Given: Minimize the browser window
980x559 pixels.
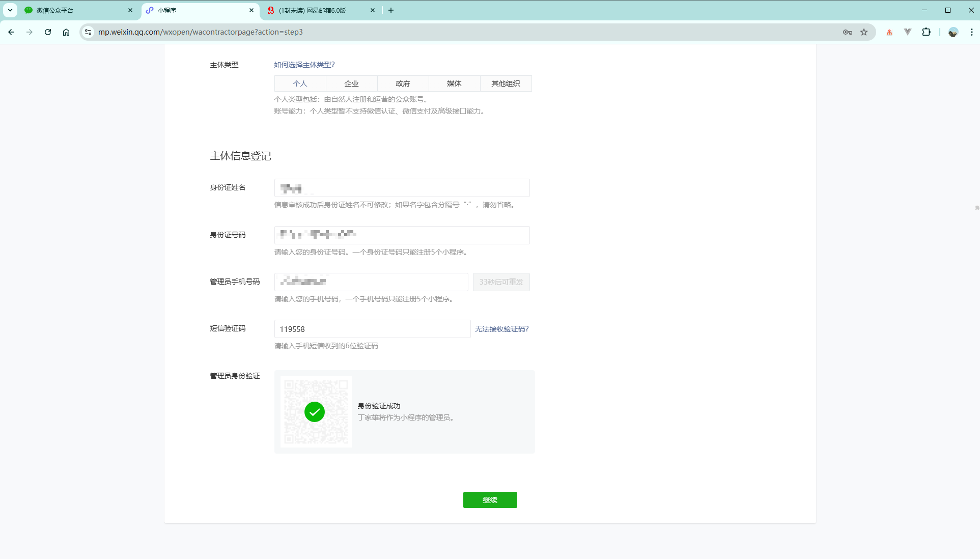Looking at the screenshot, I should (925, 10).
